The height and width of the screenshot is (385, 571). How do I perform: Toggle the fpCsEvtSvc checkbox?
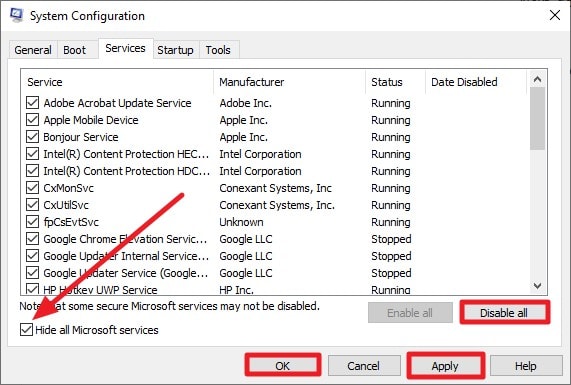(x=32, y=222)
